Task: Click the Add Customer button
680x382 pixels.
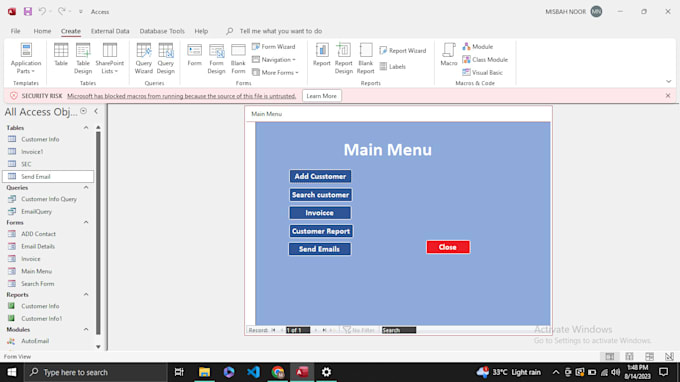Action: (x=320, y=176)
